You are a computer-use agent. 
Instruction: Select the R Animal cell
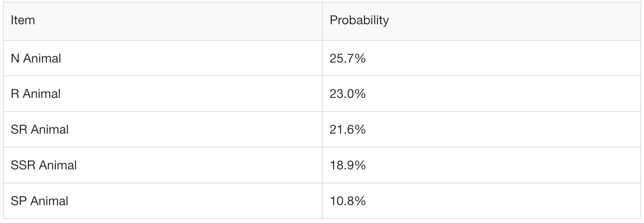point(36,94)
